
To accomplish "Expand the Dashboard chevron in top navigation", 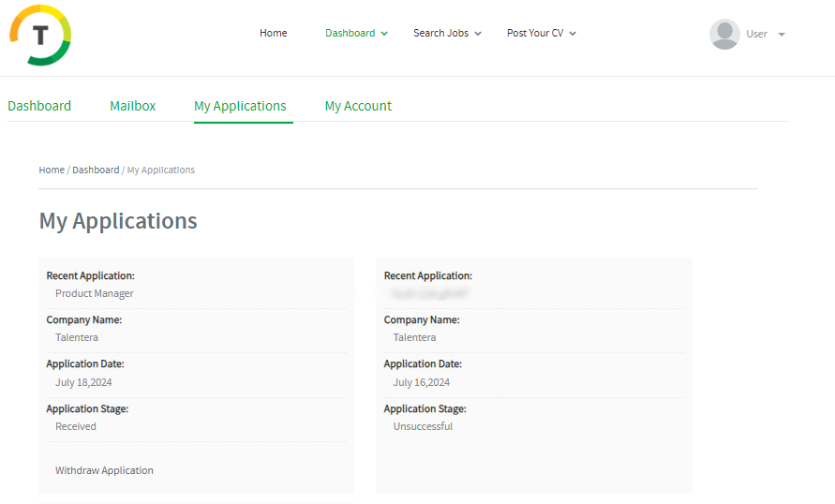I will pos(384,34).
